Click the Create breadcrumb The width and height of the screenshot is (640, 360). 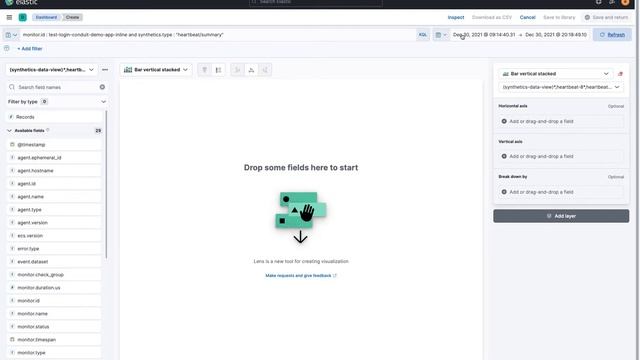(x=72, y=18)
